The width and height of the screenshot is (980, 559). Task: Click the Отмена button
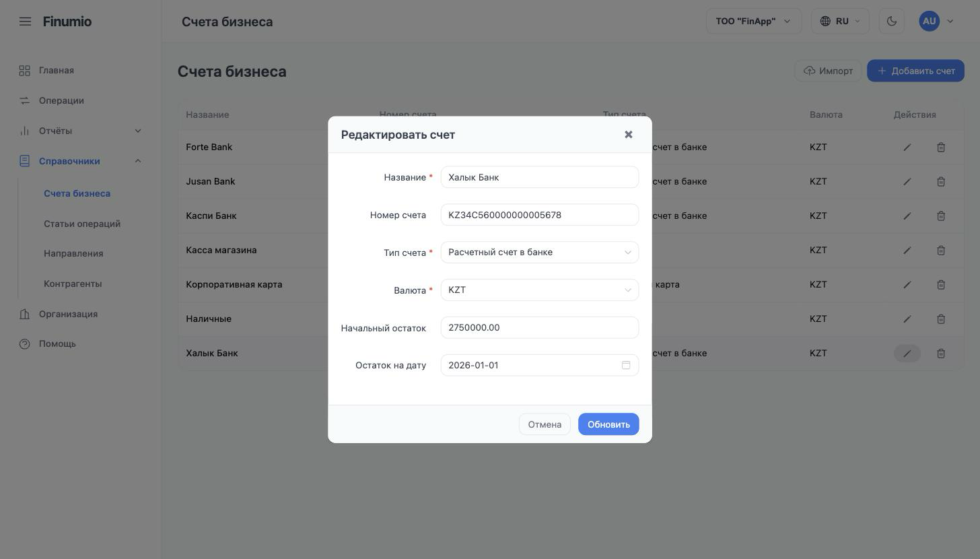[545, 424]
